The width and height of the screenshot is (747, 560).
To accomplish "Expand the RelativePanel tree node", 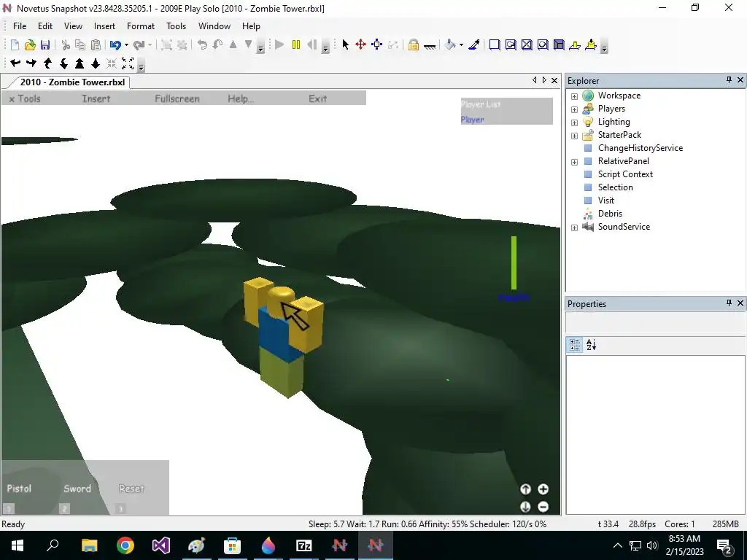I will tap(575, 162).
